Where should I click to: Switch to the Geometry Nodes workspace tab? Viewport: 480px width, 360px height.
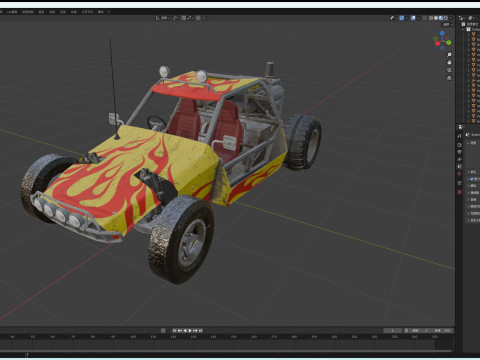[x=87, y=12]
